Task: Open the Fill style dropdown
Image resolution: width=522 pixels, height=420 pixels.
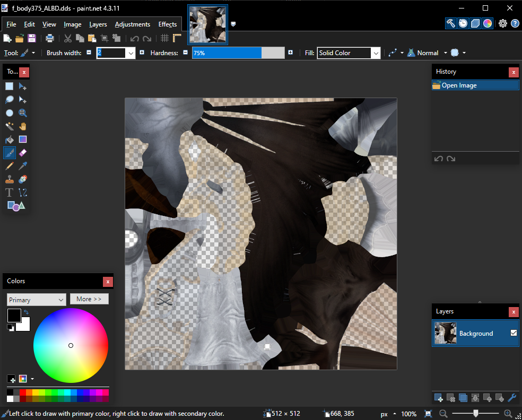Action: click(x=376, y=53)
